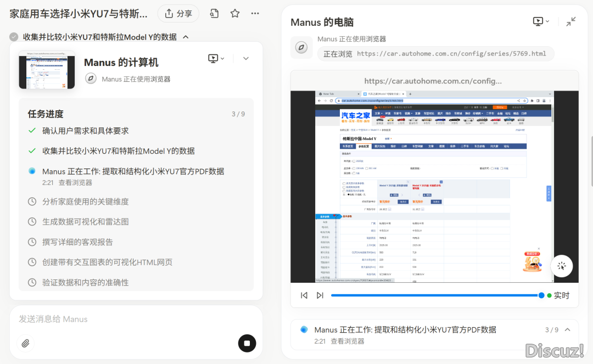Tick the 5座 seat count checkbox
Screen dimensions: 593x364
[x=354, y=173]
